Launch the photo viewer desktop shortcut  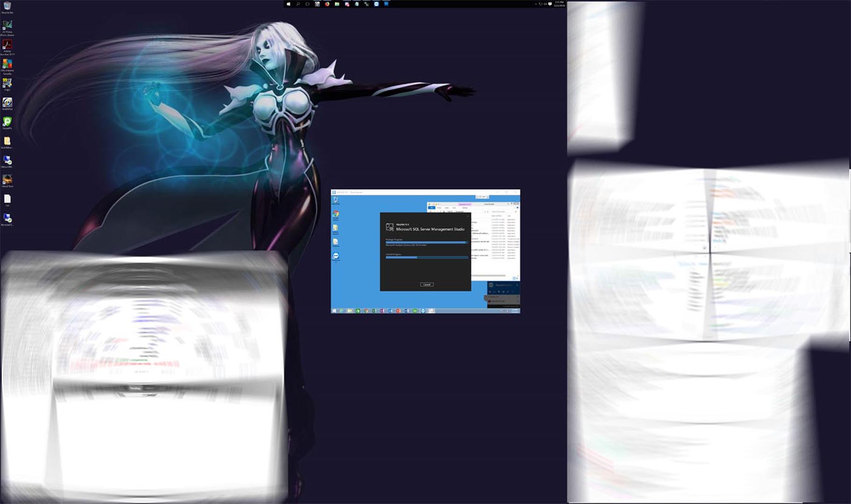(7, 27)
